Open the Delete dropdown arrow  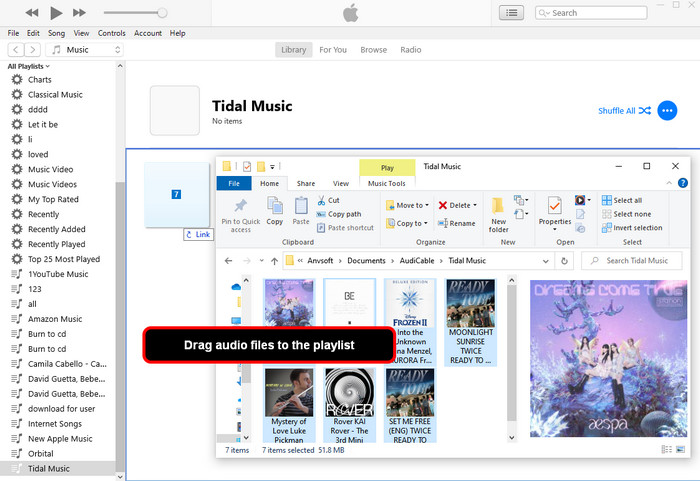pos(475,205)
